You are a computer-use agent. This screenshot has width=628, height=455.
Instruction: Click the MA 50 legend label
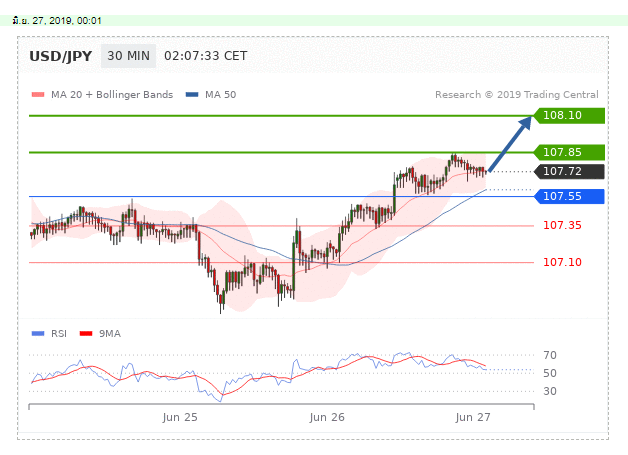coord(220,95)
